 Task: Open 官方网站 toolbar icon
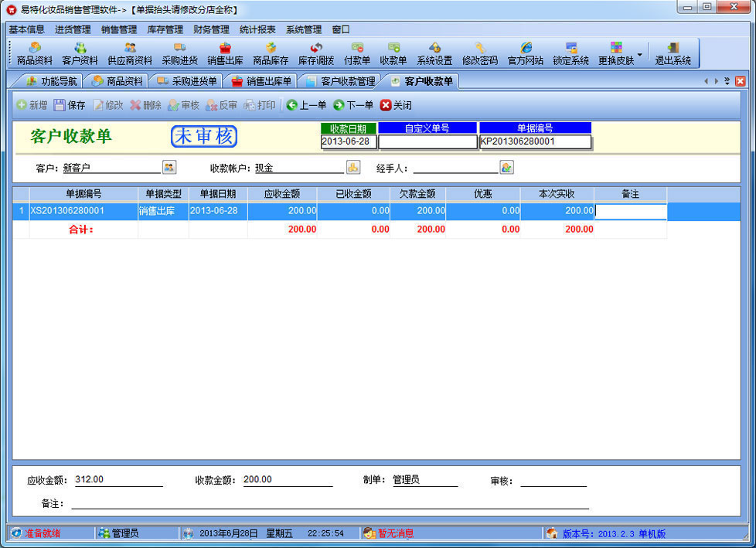coord(526,53)
